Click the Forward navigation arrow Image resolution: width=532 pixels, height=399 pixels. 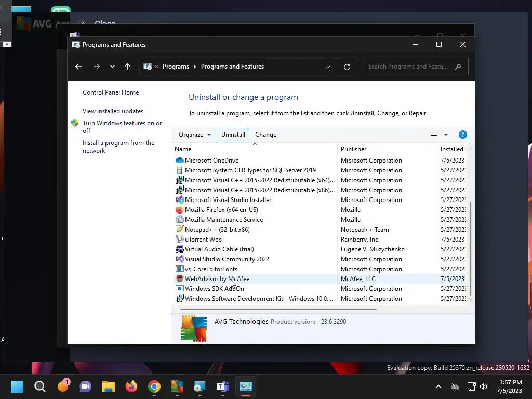(x=96, y=66)
